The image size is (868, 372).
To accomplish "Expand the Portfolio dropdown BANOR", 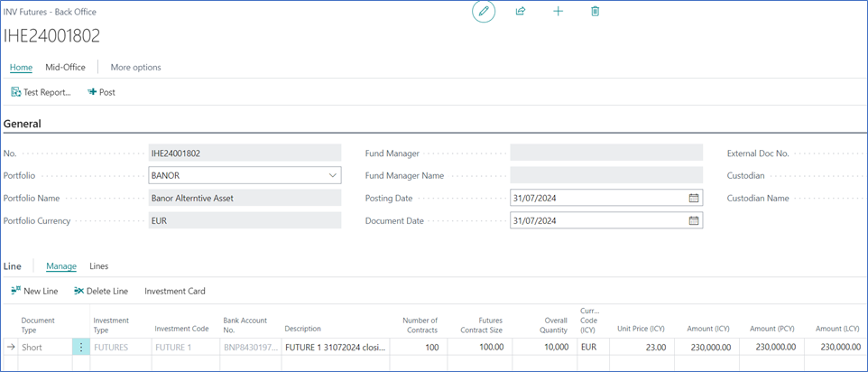I will point(333,175).
